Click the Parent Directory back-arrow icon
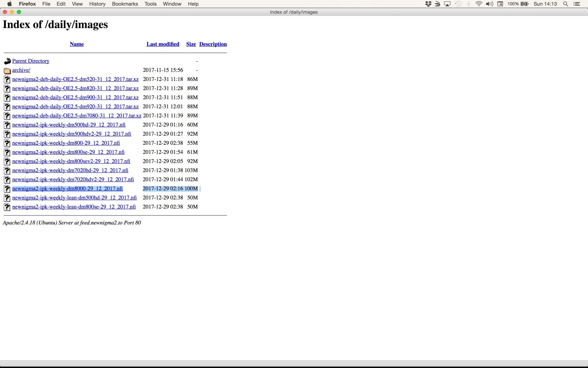Screen dimensions: 588x368 click(x=7, y=61)
